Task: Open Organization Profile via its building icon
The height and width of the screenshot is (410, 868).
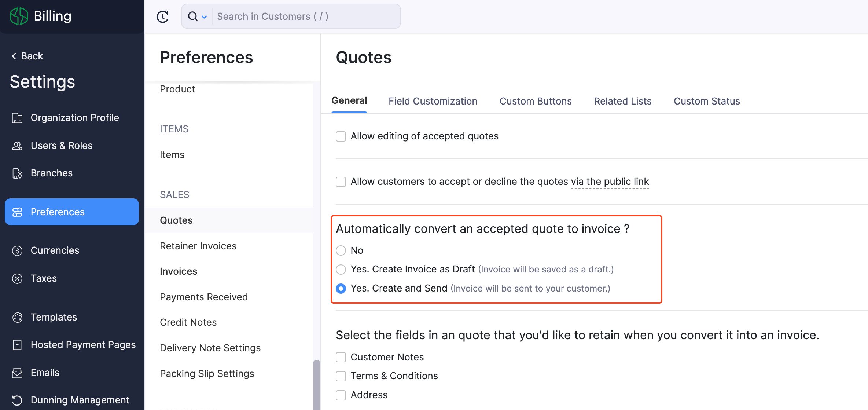Action: (x=17, y=118)
